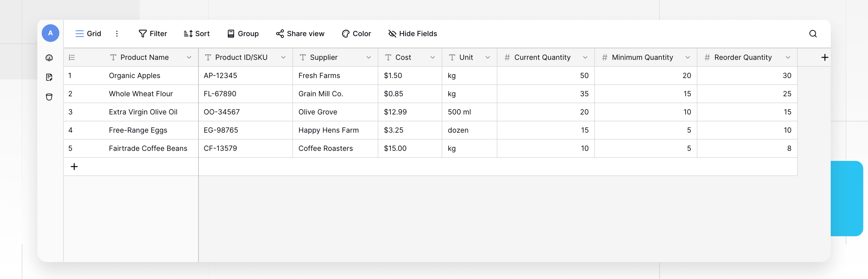Open the Group panel
868x279 pixels.
[243, 33]
